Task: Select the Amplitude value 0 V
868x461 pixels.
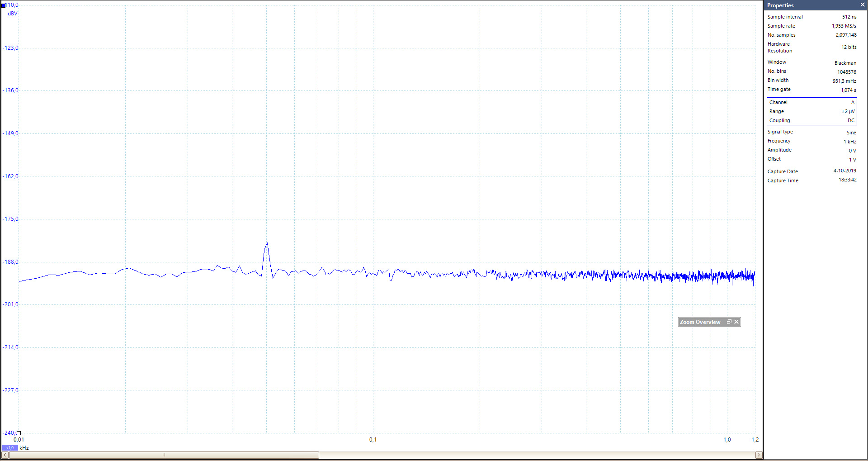Action: (x=852, y=151)
